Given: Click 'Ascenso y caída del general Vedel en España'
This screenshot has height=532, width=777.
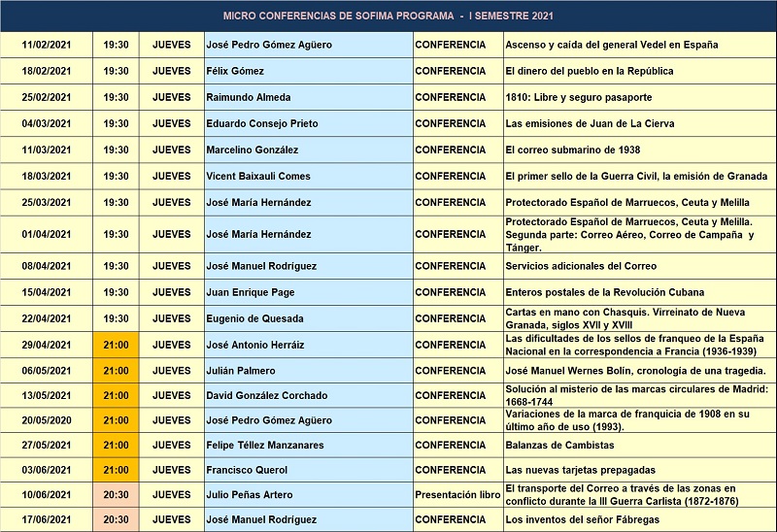Looking at the screenshot, I should click(x=612, y=45).
